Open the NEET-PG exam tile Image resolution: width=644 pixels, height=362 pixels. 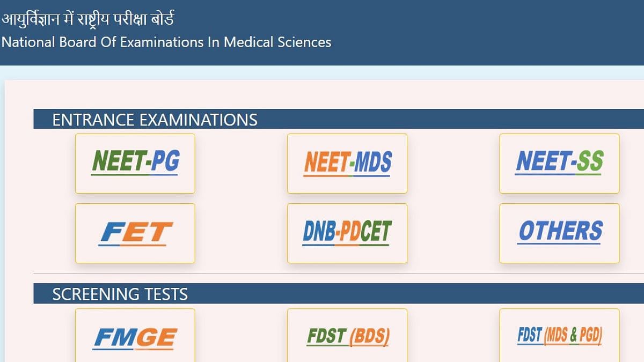[x=135, y=164]
